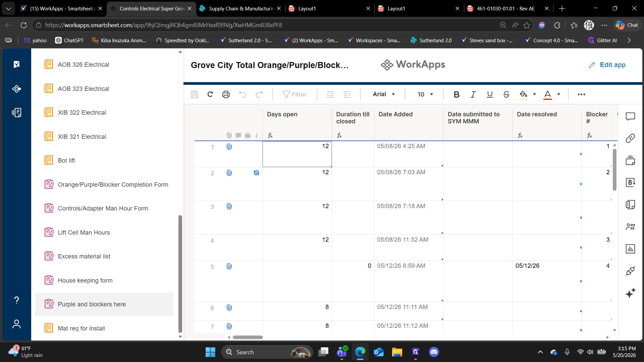Open Chat in the browser toolbar

tap(627, 25)
